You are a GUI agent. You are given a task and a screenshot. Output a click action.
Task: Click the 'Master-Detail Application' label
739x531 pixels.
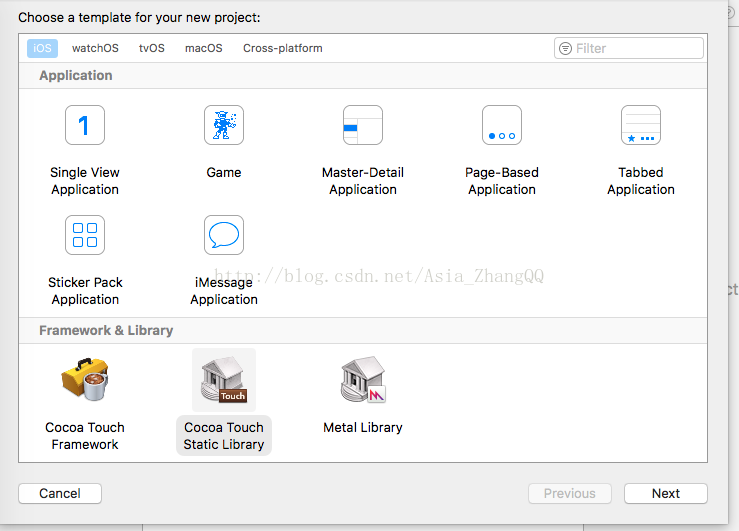(363, 181)
